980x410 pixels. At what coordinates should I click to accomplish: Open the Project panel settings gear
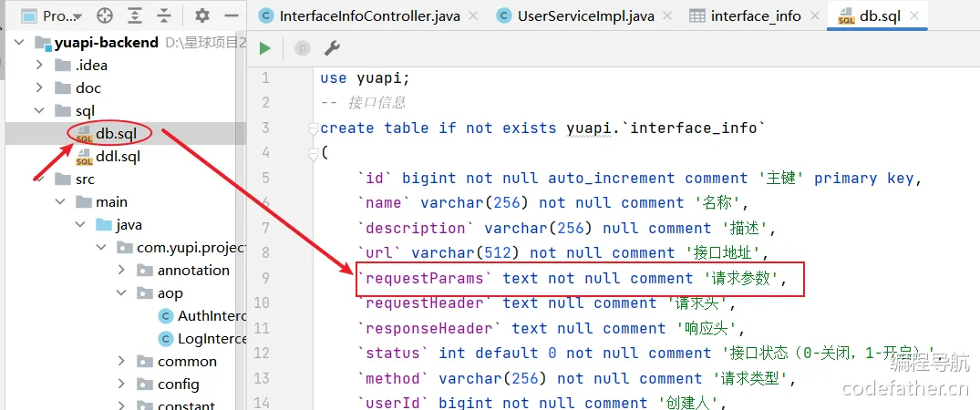tap(201, 15)
